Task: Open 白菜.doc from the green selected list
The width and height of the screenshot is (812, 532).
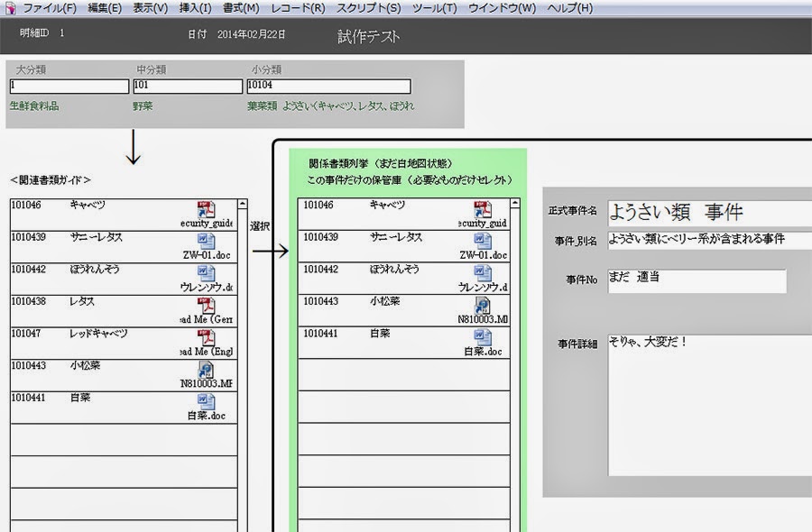Action: (x=482, y=336)
